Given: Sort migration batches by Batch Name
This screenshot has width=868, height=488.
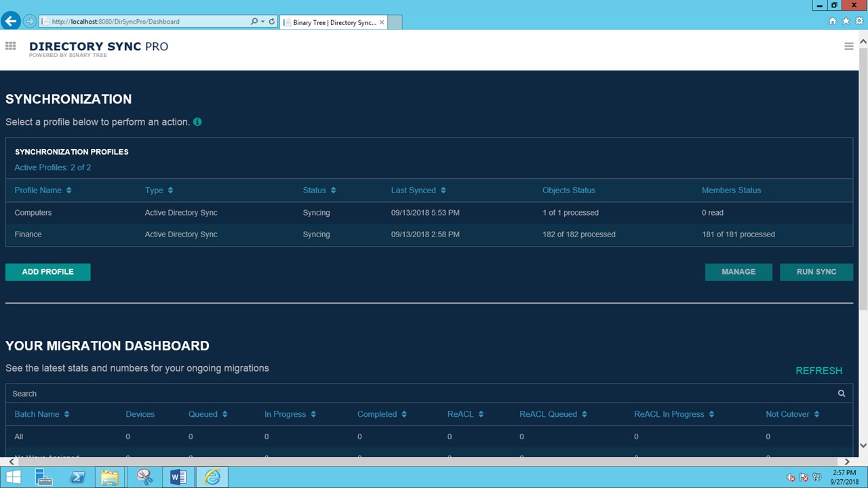Looking at the screenshot, I should pos(66,414).
